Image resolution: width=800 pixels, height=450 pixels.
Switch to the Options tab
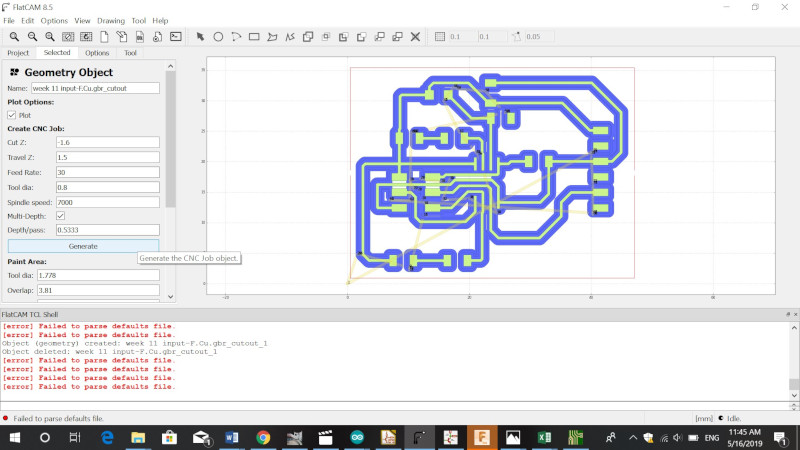97,53
